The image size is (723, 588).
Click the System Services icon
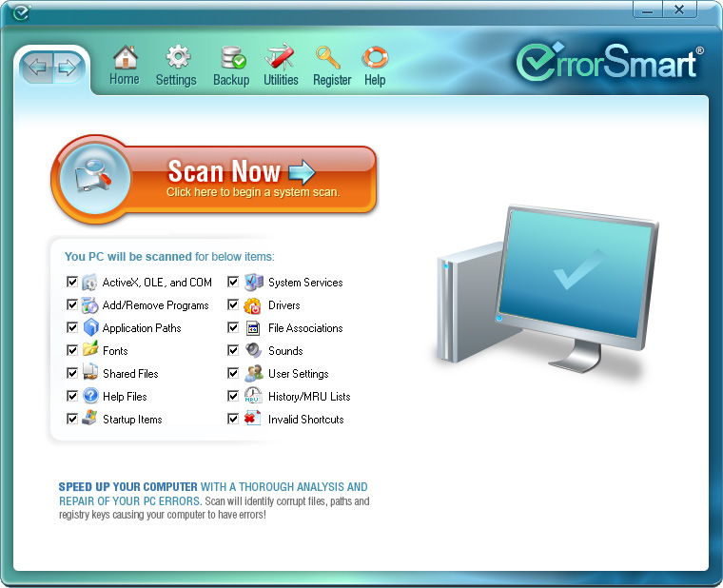coord(254,282)
